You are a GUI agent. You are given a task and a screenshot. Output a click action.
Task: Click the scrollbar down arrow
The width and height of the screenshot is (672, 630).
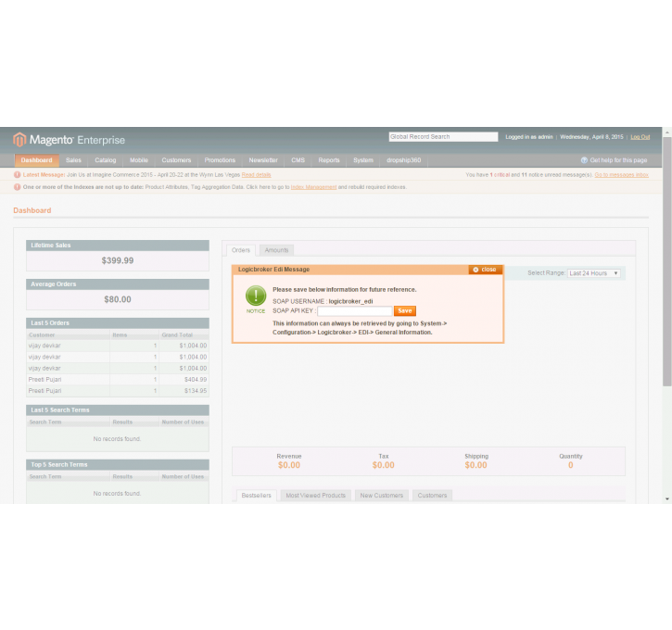pos(666,499)
